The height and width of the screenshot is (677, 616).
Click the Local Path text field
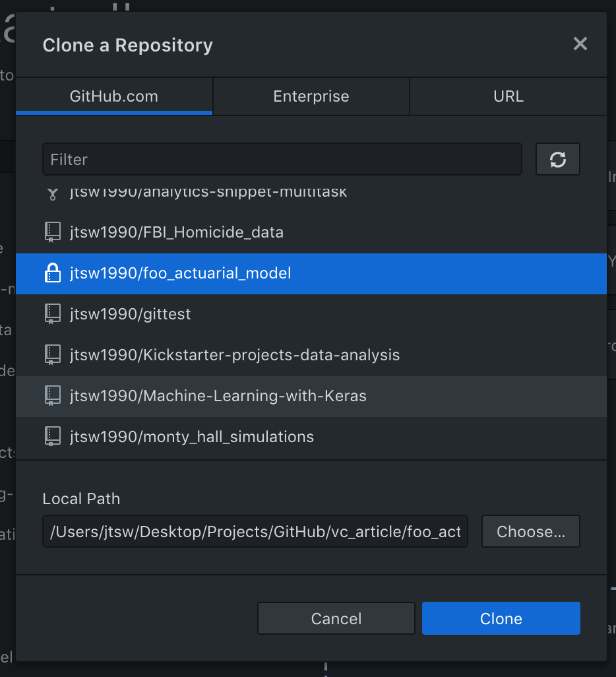(255, 531)
